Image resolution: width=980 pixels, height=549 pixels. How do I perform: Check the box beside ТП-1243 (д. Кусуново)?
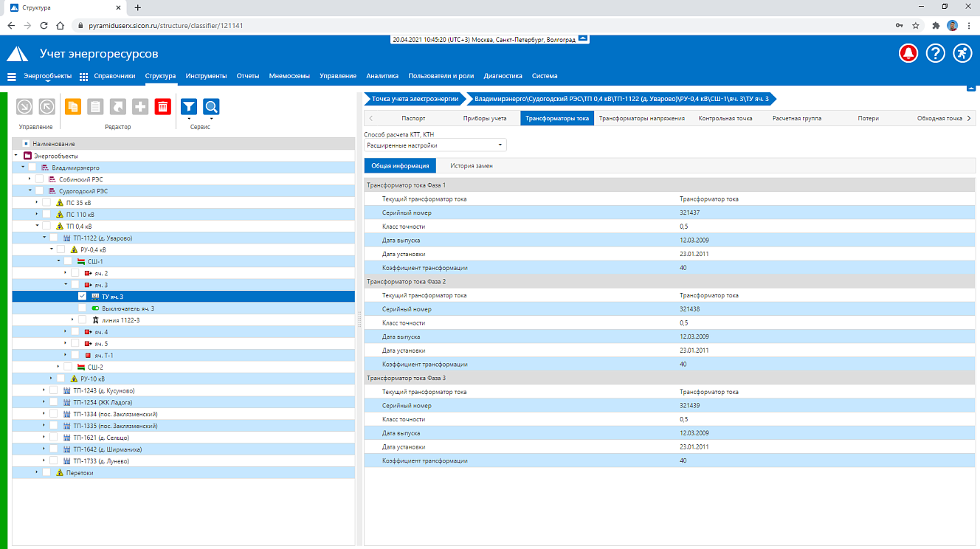[54, 390]
